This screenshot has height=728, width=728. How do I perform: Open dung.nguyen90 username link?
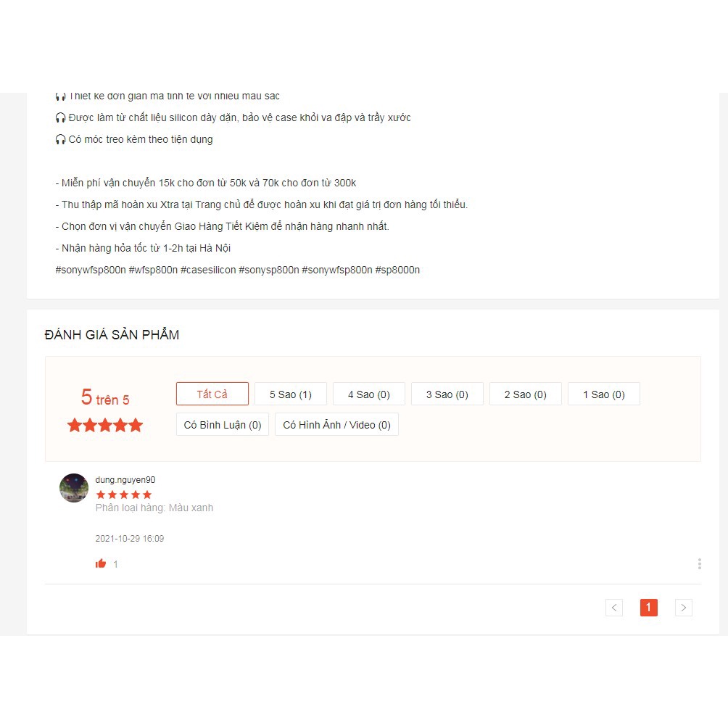point(125,479)
